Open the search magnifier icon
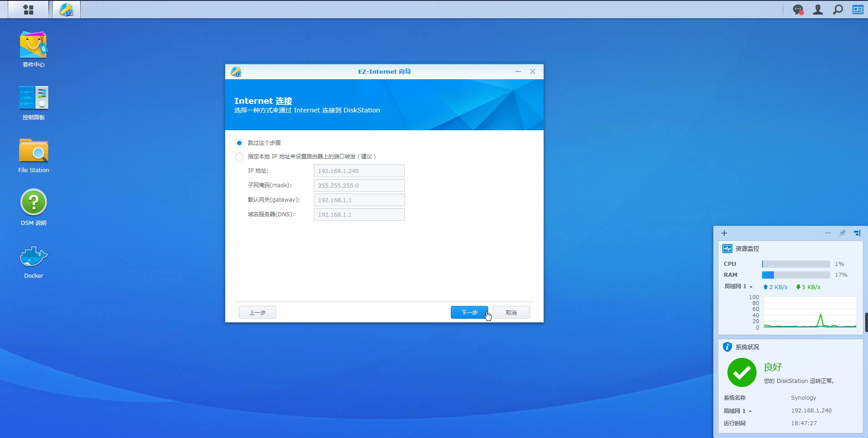The height and width of the screenshot is (438, 868). [838, 10]
